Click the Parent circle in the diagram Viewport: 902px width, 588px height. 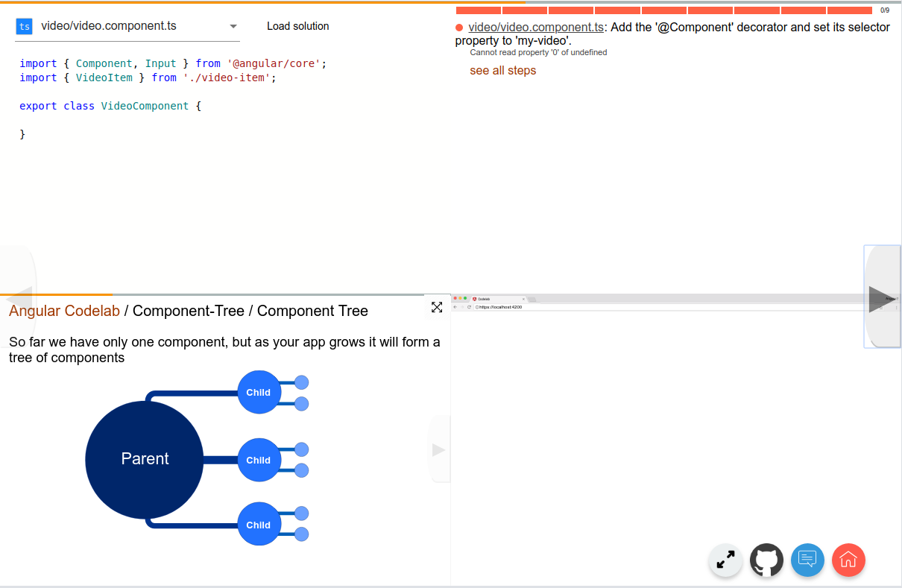pos(145,459)
